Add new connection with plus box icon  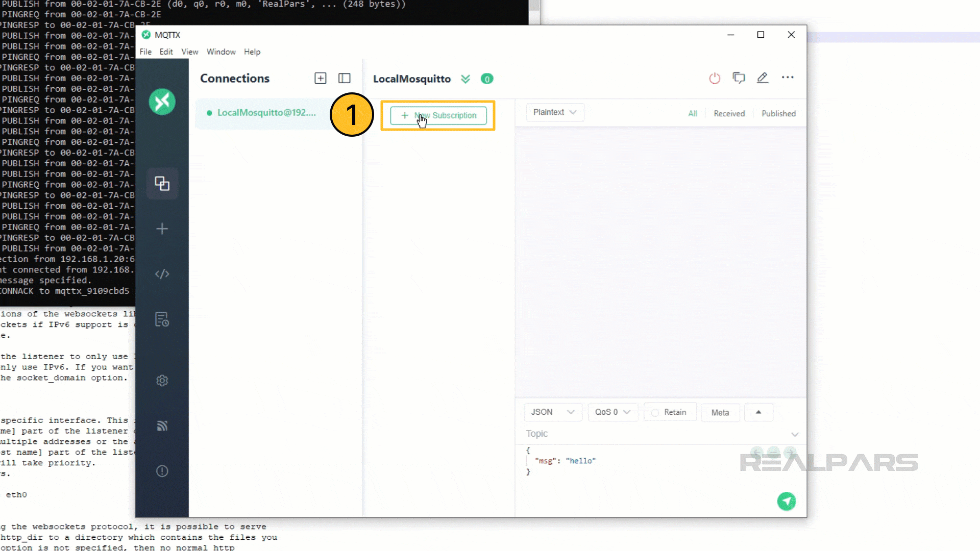pos(321,78)
